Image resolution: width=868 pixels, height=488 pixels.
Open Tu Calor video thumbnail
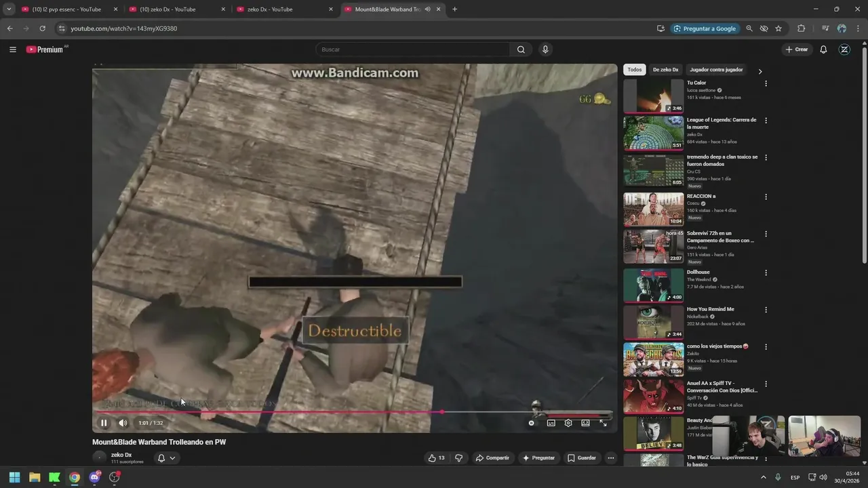654,96
